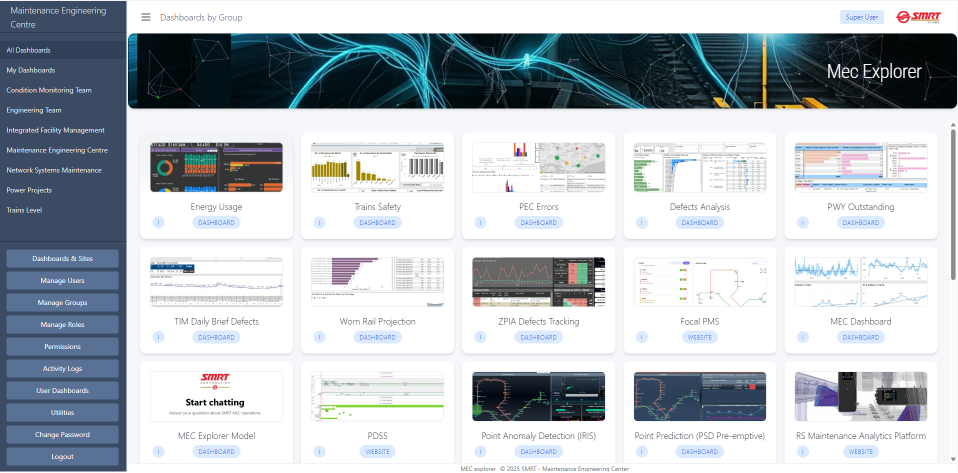Screen dimensions: 958x473
Task: Click the Manage Users button
Action: point(62,280)
